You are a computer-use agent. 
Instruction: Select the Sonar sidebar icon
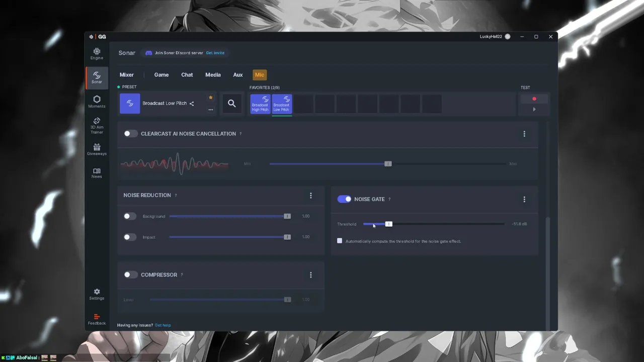coord(97,77)
